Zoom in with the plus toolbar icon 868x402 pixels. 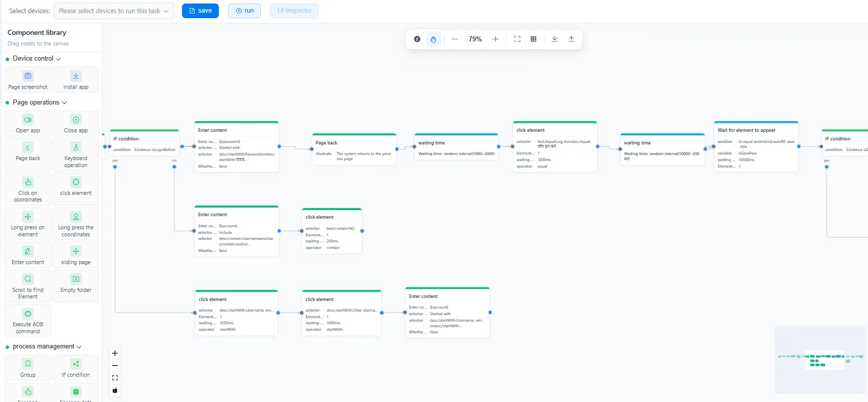[x=495, y=39]
